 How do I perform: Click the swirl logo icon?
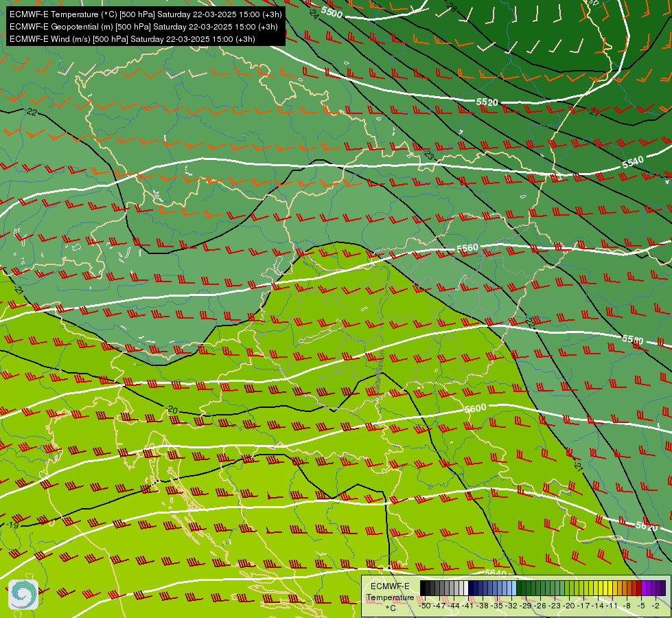[x=23, y=594]
